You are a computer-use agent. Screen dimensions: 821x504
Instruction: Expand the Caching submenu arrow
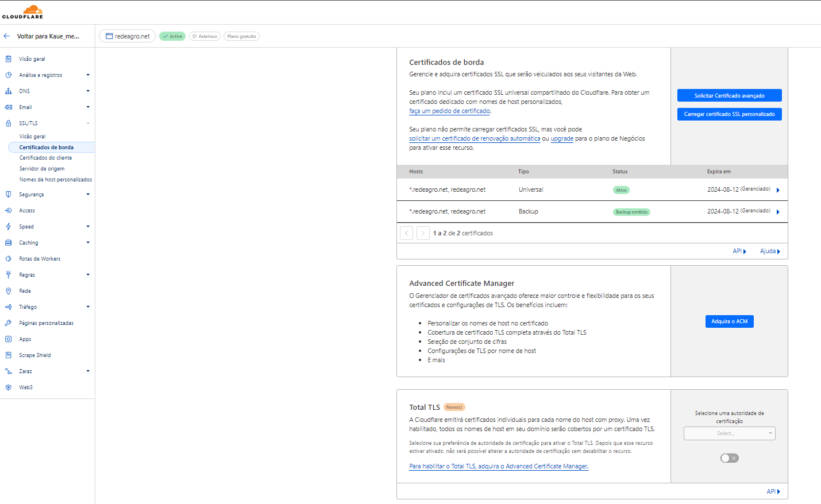click(88, 243)
